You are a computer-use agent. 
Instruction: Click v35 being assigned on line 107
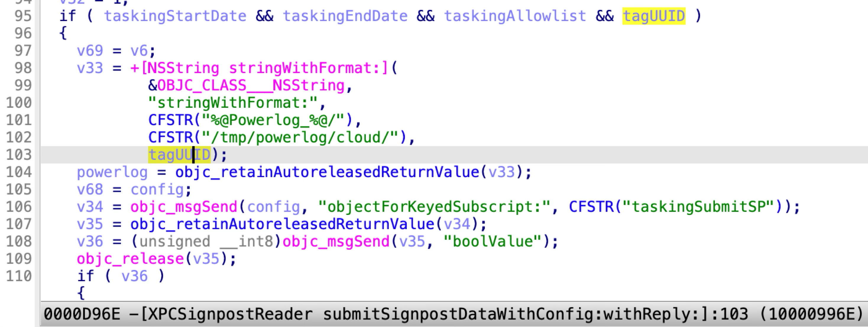point(90,224)
